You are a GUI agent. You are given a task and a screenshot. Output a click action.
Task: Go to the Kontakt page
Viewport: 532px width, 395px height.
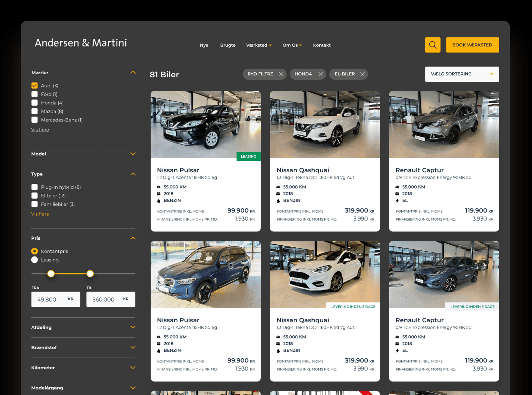pos(322,45)
